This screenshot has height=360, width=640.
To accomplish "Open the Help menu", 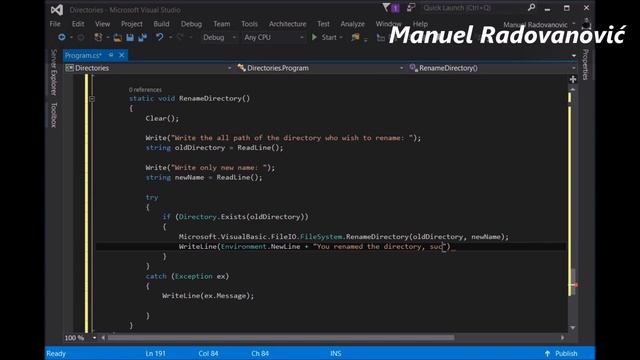I will [x=420, y=24].
